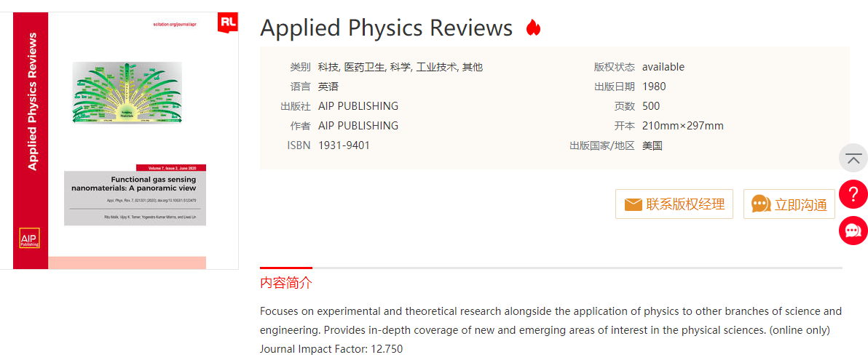The image size is (868, 360).
Task: Open the red chat bubble icon
Action: click(x=853, y=231)
